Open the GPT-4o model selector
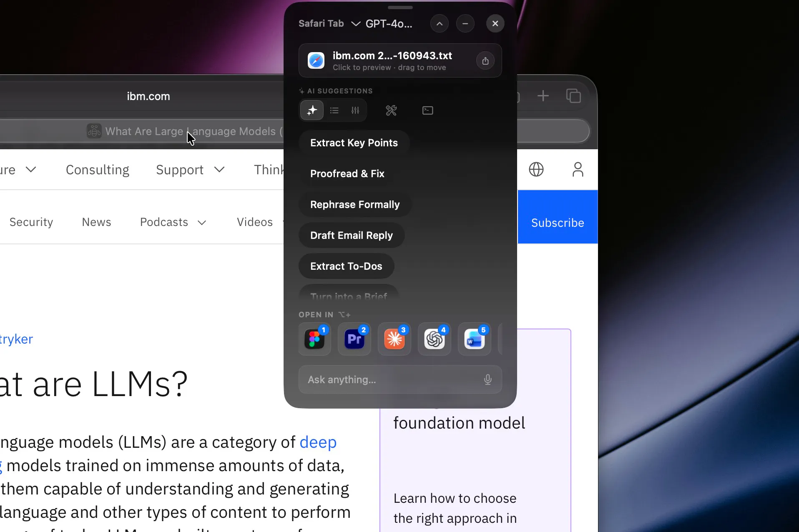The height and width of the screenshot is (532, 799). coord(389,24)
